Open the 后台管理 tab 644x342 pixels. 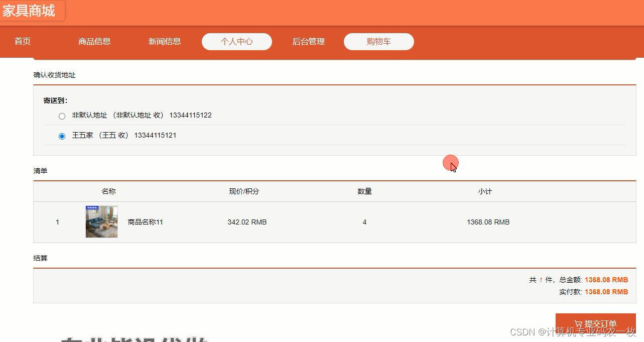(308, 42)
